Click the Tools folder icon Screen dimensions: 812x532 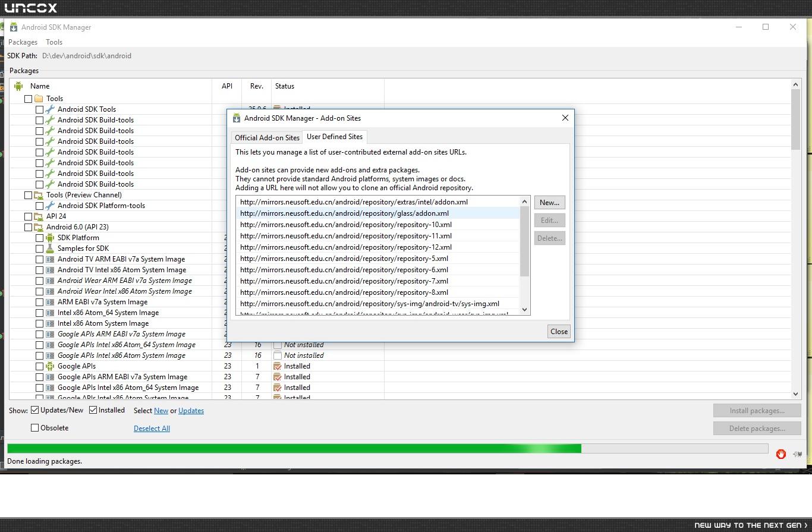[x=39, y=99]
